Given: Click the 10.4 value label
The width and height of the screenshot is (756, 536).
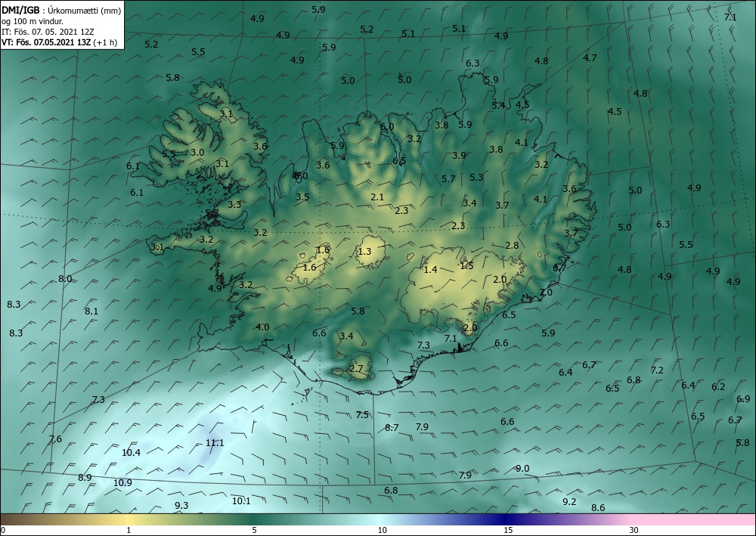Looking at the screenshot, I should tap(131, 452).
